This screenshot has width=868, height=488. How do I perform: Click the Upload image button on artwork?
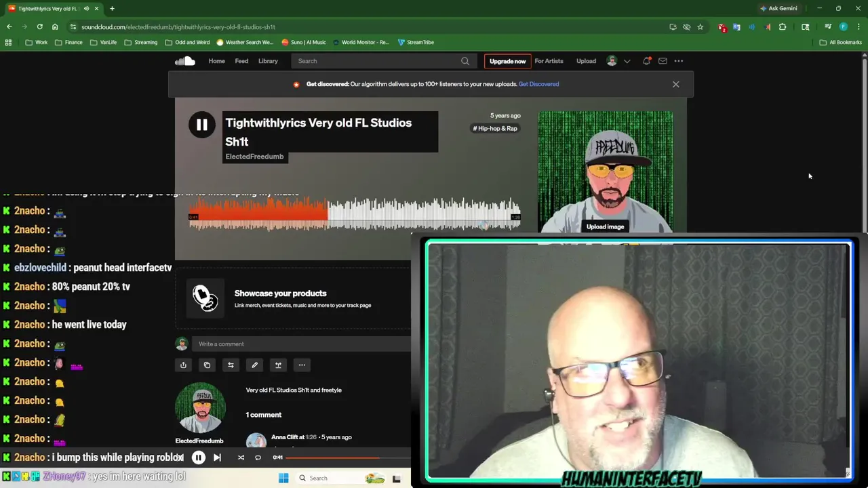coord(605,226)
